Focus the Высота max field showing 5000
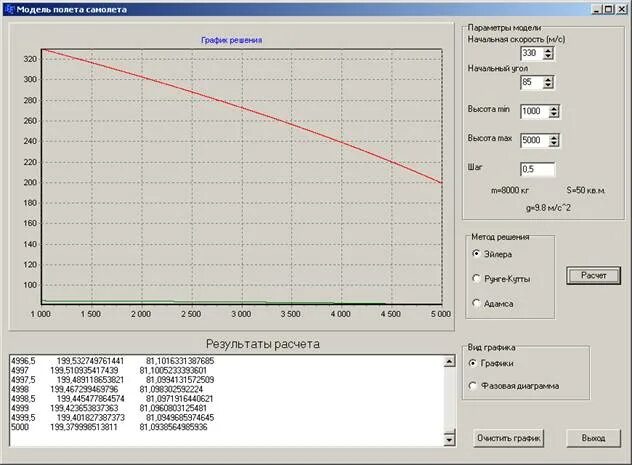Image resolution: width=632 pixels, height=465 pixels. (534, 140)
